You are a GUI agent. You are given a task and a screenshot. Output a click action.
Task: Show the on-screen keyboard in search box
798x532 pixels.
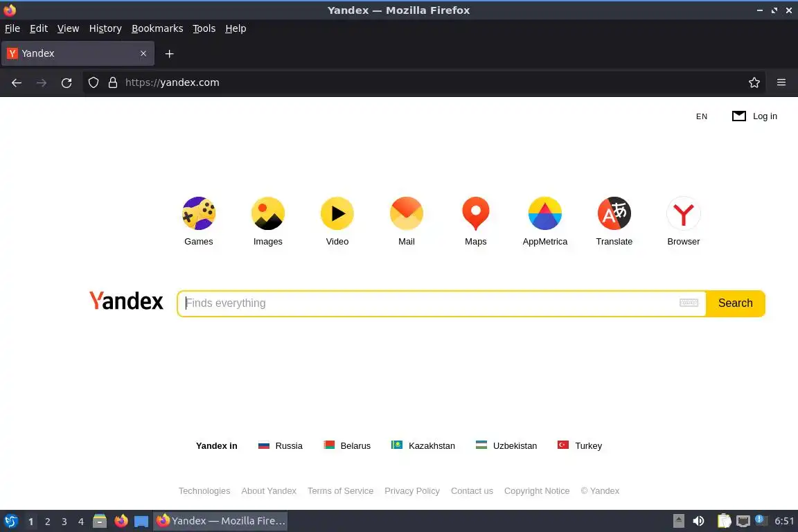[689, 303]
